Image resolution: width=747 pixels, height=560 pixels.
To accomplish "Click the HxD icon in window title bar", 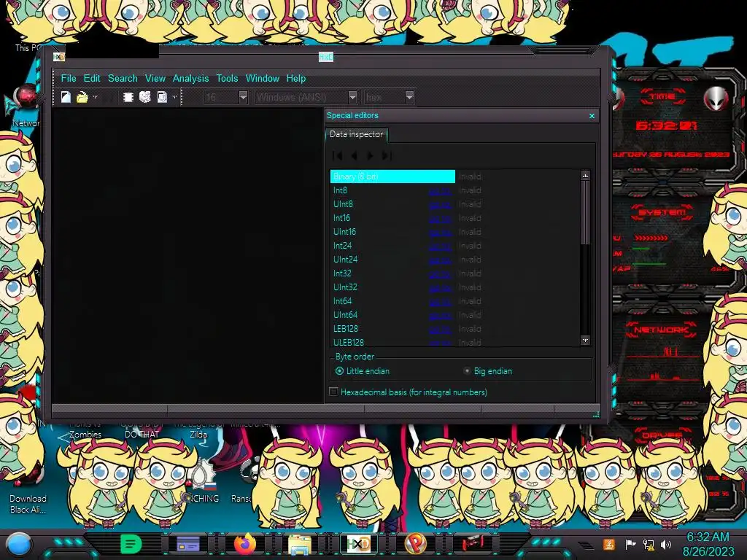I will click(58, 57).
